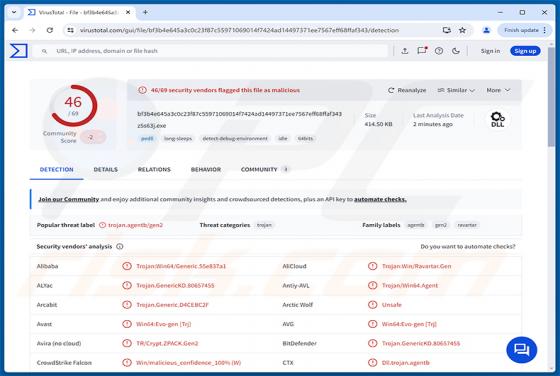
Task: Click the upload file icon
Action: click(405, 51)
